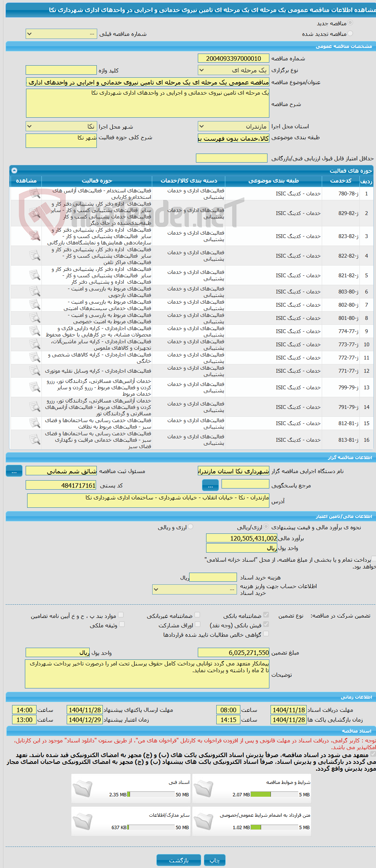Click magnifier icon in row 9
This screenshot has width=376, height=868.
point(35,331)
